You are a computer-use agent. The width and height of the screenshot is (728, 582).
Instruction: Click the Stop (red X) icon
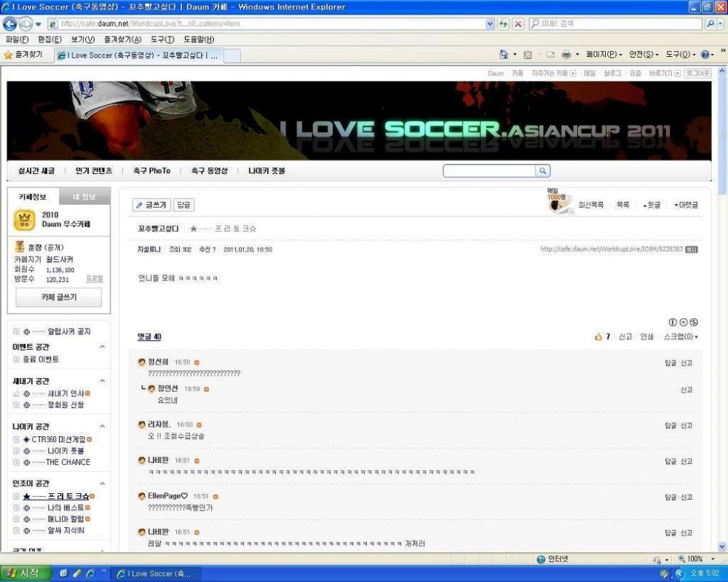click(x=518, y=24)
